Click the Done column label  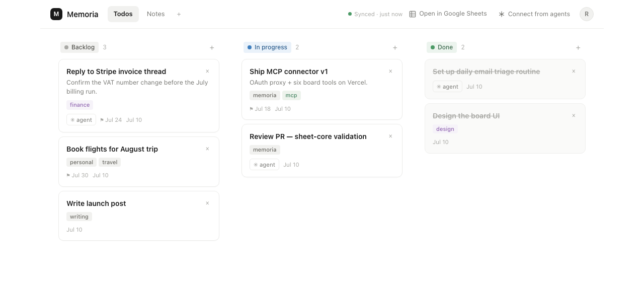[x=442, y=47]
